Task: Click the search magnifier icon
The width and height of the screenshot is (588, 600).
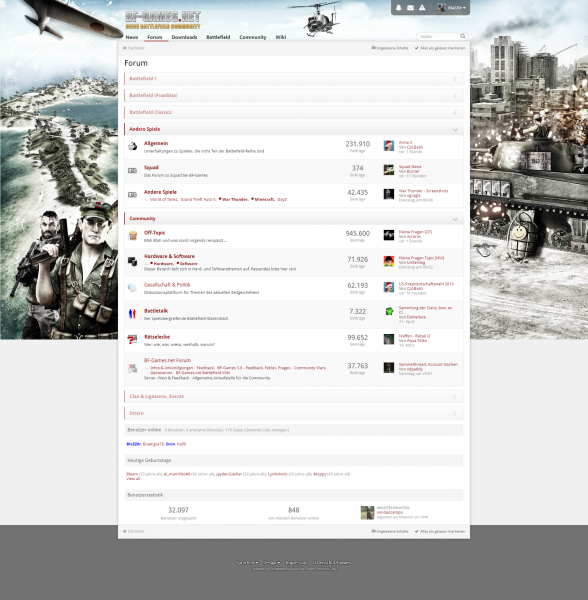Action: 463,36
